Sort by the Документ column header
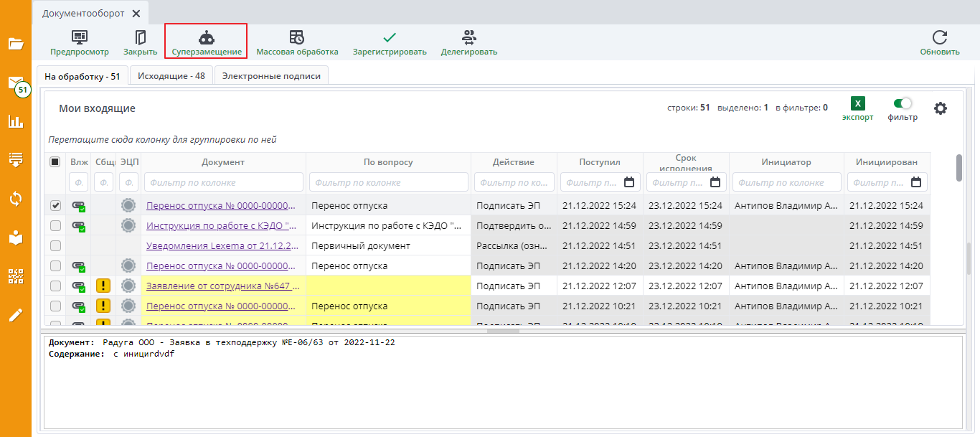Viewport: 980px width, 437px height. pyautogui.click(x=223, y=162)
